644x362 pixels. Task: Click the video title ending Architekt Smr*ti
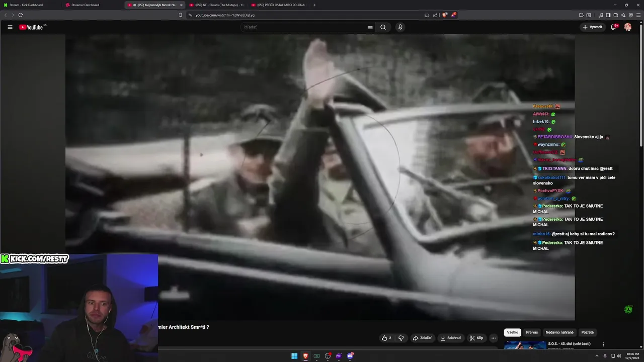184,327
